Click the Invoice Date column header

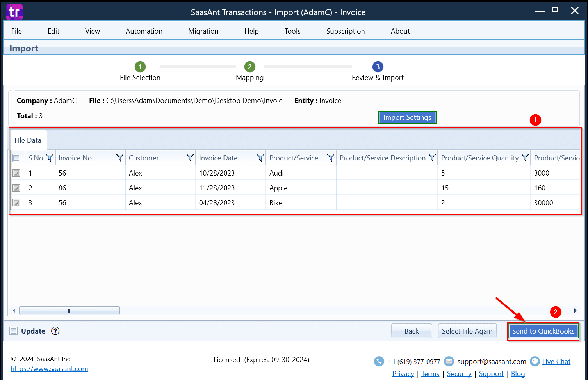point(230,158)
